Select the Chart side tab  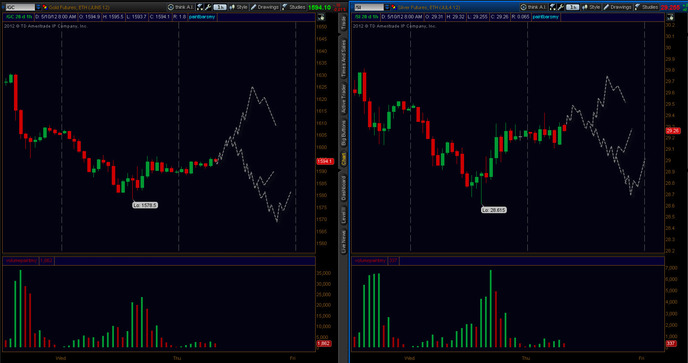[x=344, y=159]
